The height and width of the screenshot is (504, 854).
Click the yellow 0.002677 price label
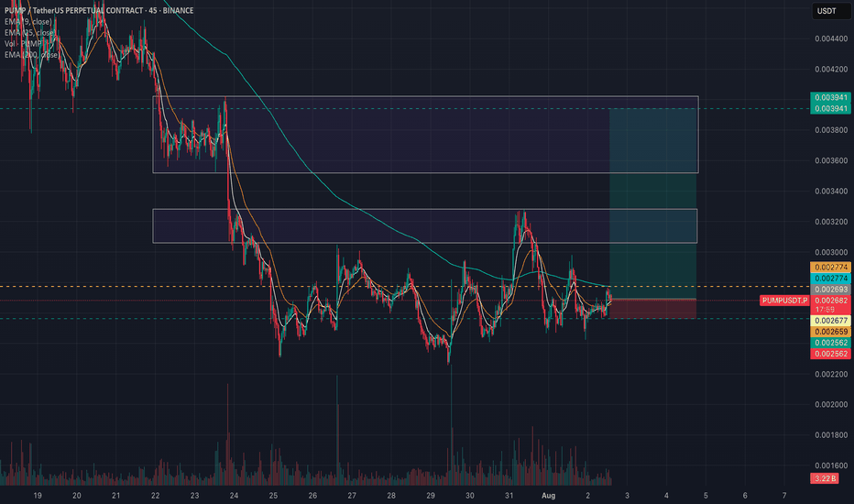pyautogui.click(x=830, y=321)
